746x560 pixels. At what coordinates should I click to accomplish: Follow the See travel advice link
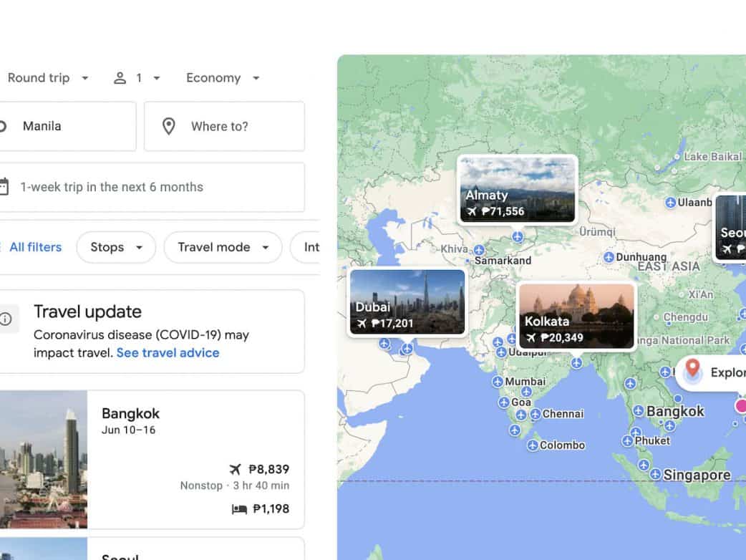(168, 352)
